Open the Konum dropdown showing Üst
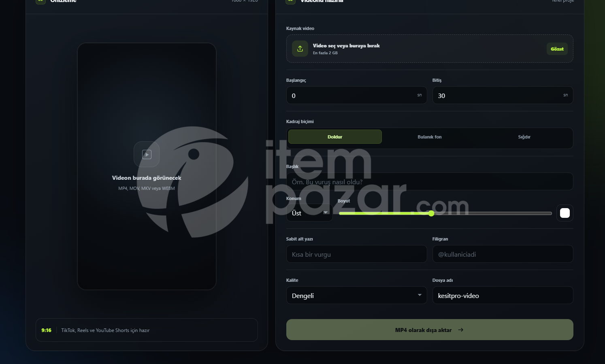 pos(309,213)
